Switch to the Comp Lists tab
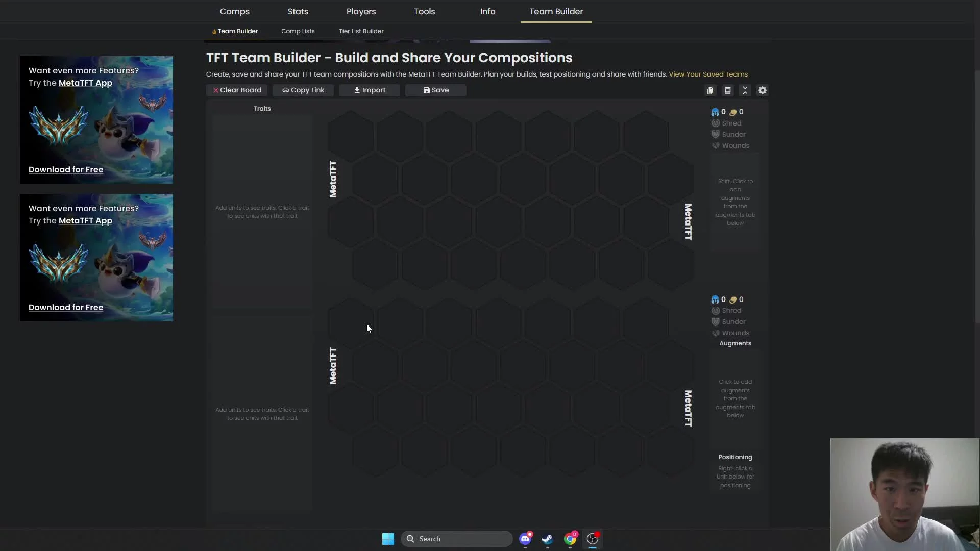The width and height of the screenshot is (980, 551). click(298, 31)
